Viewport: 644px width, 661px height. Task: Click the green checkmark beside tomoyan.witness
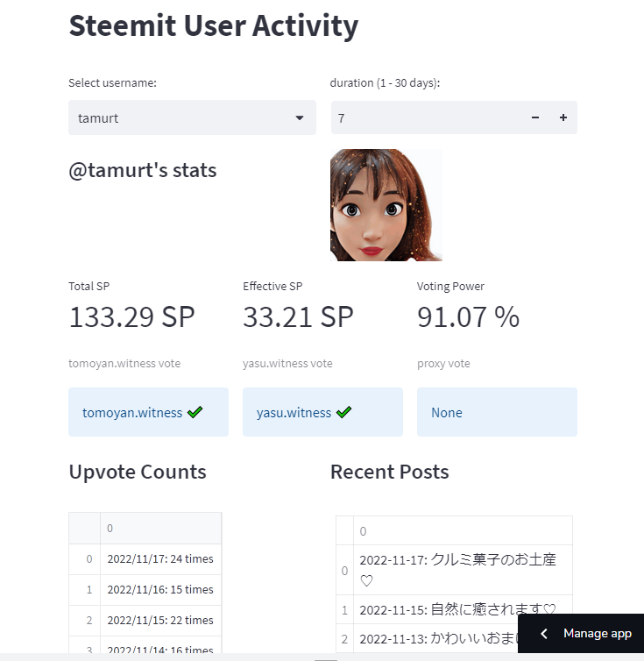point(195,412)
